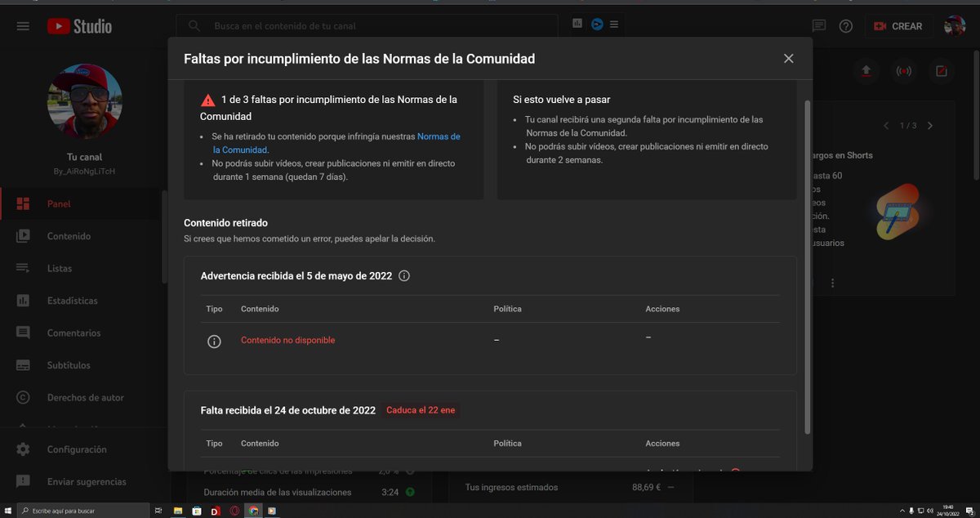Open Microsoft Store from the taskbar

[x=197, y=511]
